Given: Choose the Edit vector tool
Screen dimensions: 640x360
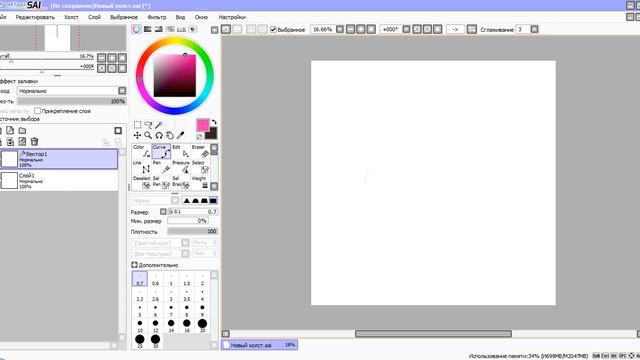Looking at the screenshot, I should pyautogui.click(x=181, y=151).
